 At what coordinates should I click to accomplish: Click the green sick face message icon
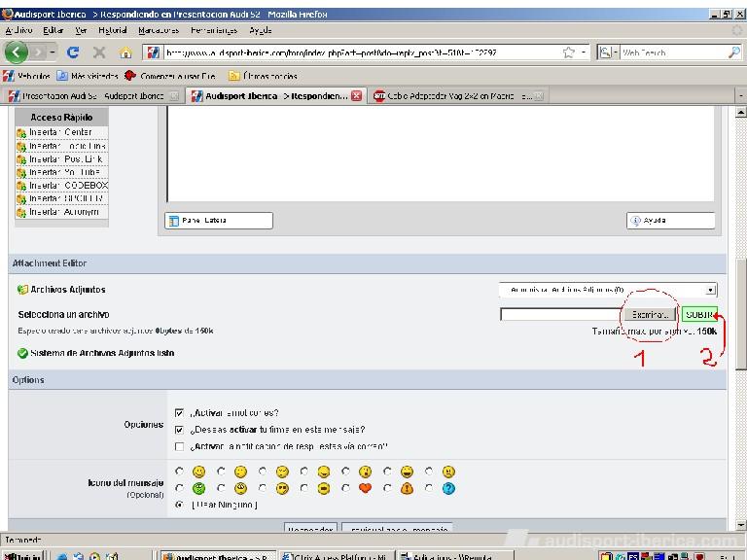[198, 488]
